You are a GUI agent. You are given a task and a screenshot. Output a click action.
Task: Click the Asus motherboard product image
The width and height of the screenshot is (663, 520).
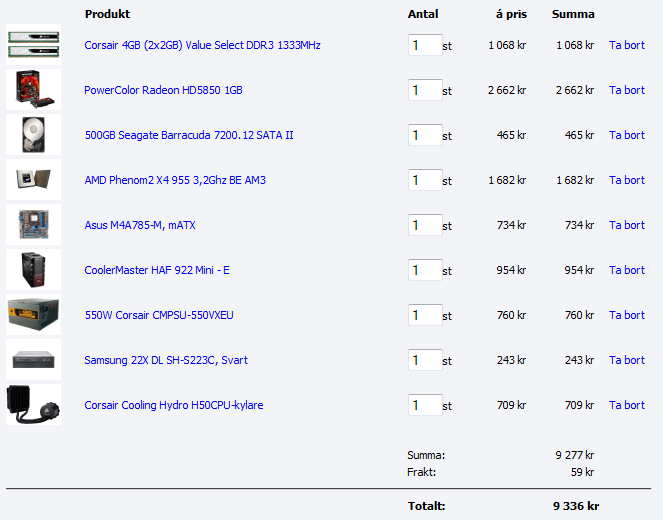tap(33, 225)
